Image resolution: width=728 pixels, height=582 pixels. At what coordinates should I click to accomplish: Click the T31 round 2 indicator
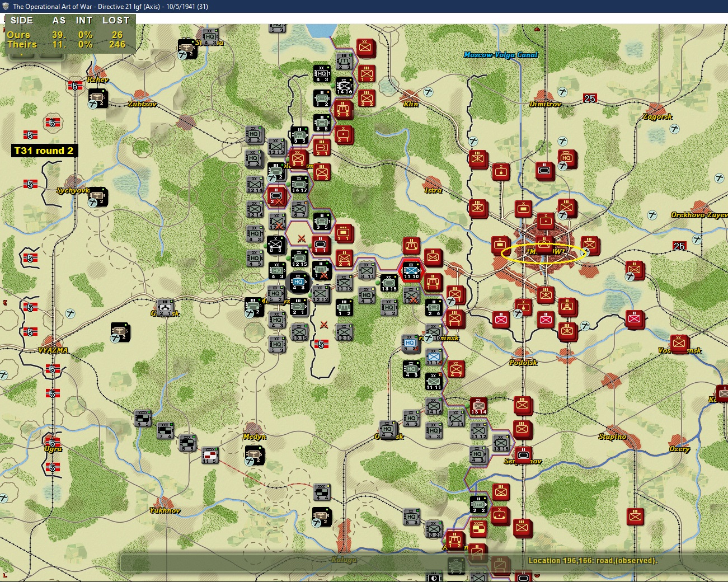(x=44, y=151)
